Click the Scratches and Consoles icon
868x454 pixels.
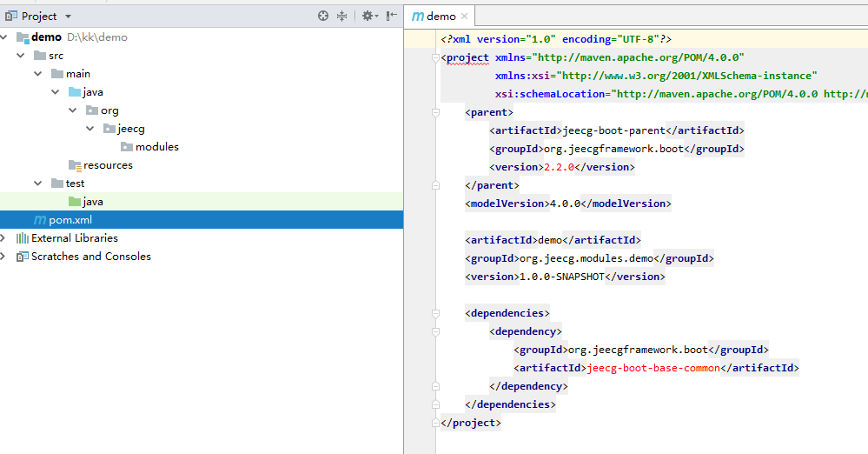pyautogui.click(x=22, y=257)
